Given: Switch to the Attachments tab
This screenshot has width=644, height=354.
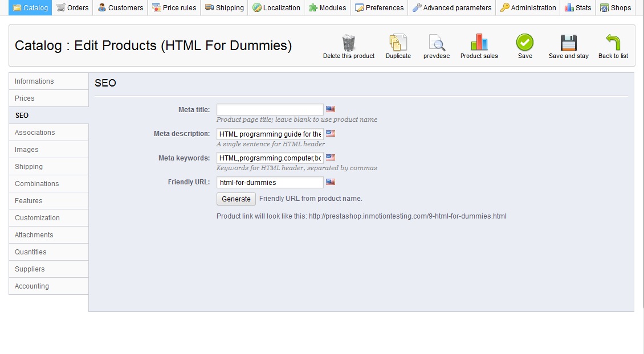Looking at the screenshot, I should [48, 235].
